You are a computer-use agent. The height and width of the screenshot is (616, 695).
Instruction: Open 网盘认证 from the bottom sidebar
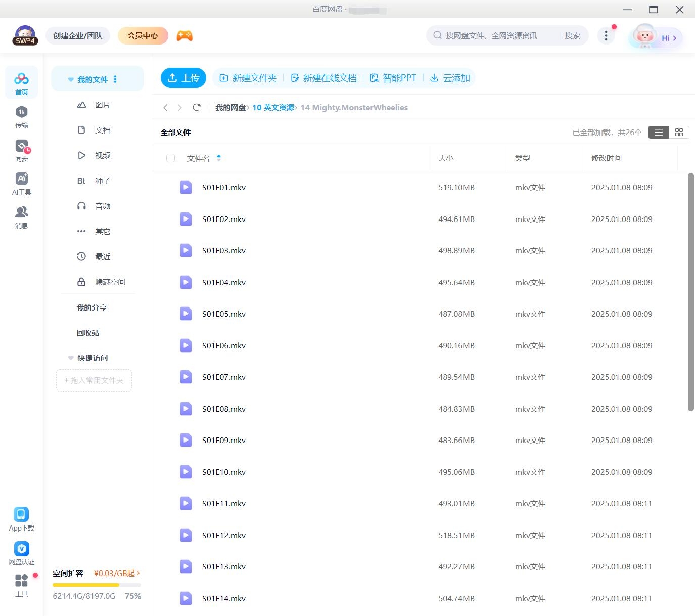click(21, 552)
